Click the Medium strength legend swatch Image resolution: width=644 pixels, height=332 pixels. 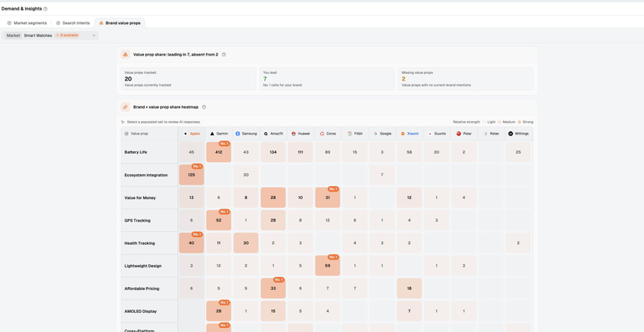[x=500, y=122]
